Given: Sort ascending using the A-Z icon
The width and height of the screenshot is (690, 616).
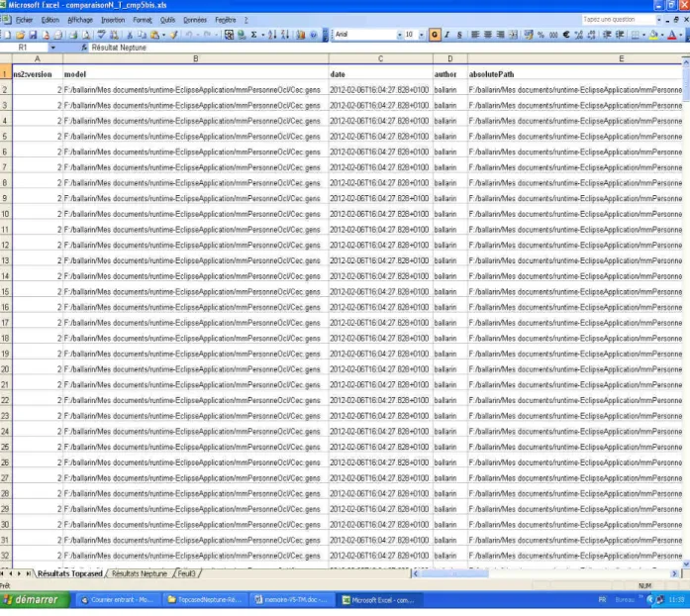Looking at the screenshot, I should (x=272, y=35).
